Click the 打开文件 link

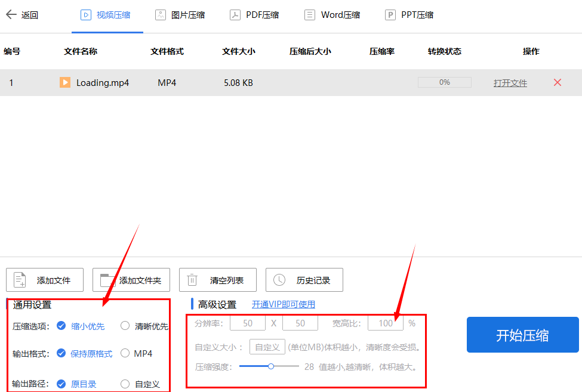pyautogui.click(x=510, y=83)
